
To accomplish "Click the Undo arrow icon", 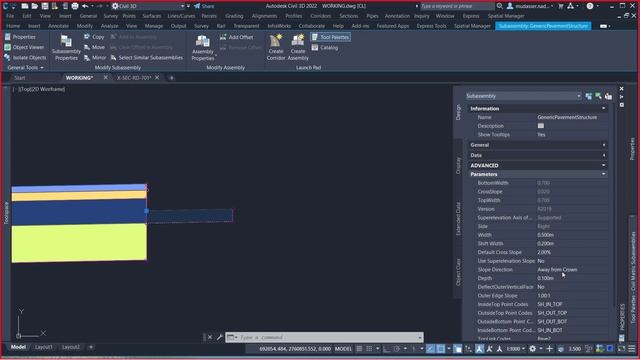I will click(85, 6).
